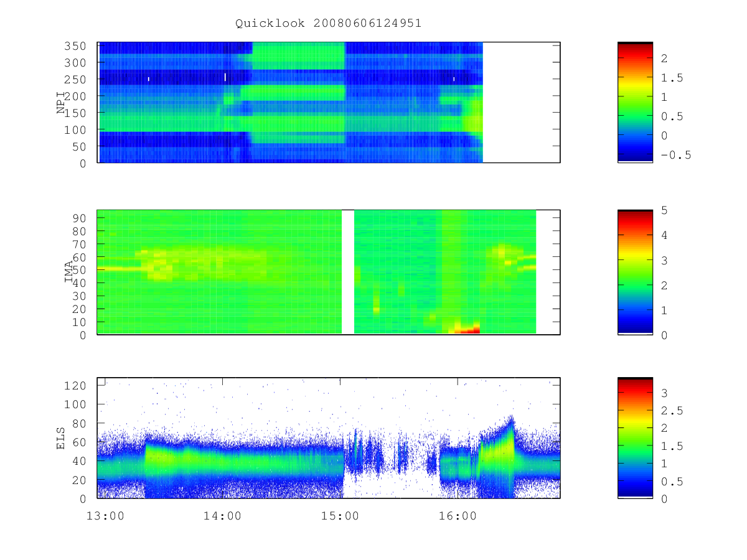Screen dimensions: 747x560
Task: Click the 4 label on IMA colorbar
Action: [x=664, y=235]
